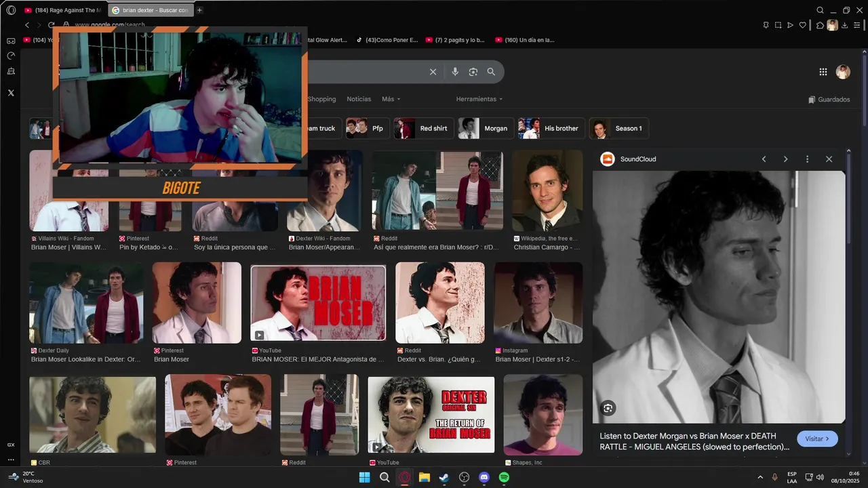Image resolution: width=868 pixels, height=488 pixels.
Task: Click the browser profile avatar in toolbar
Action: coord(832,25)
